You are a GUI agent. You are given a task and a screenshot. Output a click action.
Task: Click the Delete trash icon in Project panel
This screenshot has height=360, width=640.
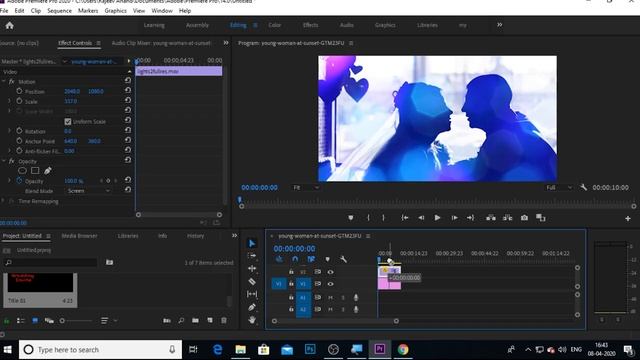click(224, 320)
